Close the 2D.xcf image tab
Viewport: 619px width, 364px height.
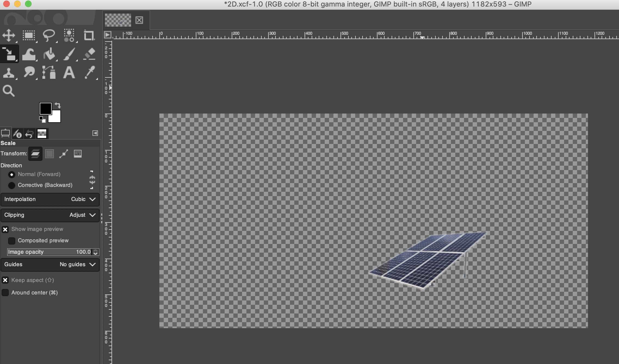click(x=139, y=20)
